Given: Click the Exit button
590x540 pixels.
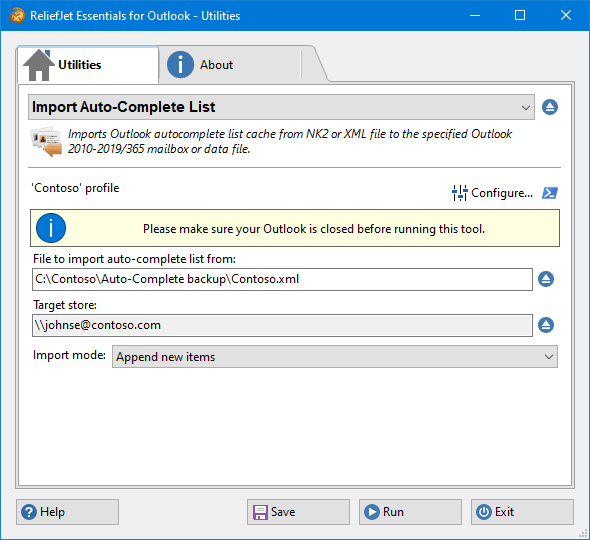Looking at the screenshot, I should click(522, 512).
